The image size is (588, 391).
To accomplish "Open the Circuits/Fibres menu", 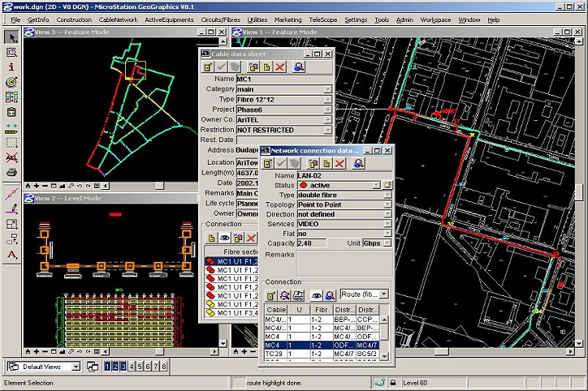I will 221,19.
